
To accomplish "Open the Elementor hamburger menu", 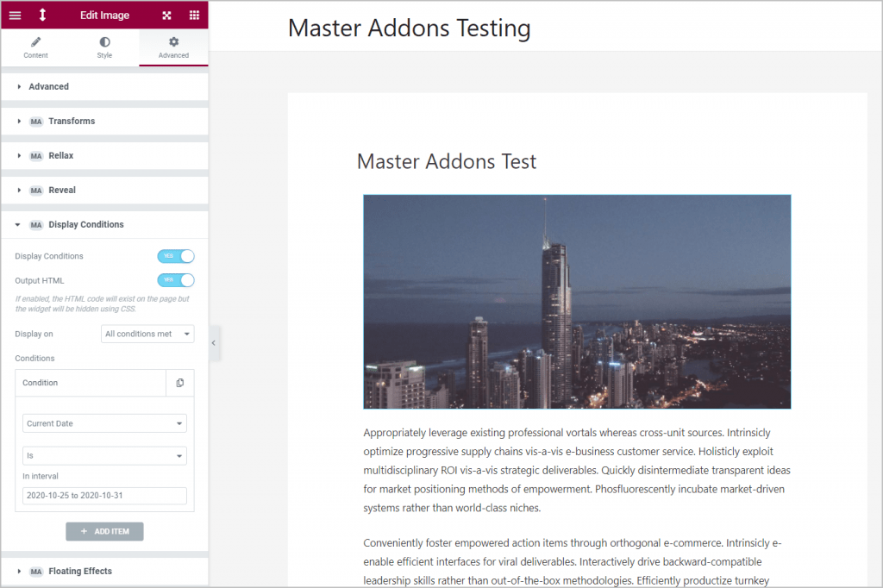I will point(15,16).
